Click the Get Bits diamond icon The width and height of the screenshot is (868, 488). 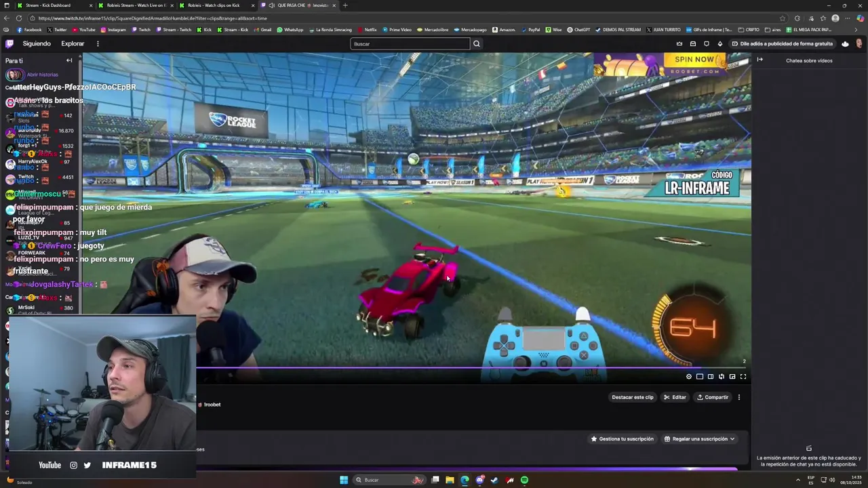(720, 43)
